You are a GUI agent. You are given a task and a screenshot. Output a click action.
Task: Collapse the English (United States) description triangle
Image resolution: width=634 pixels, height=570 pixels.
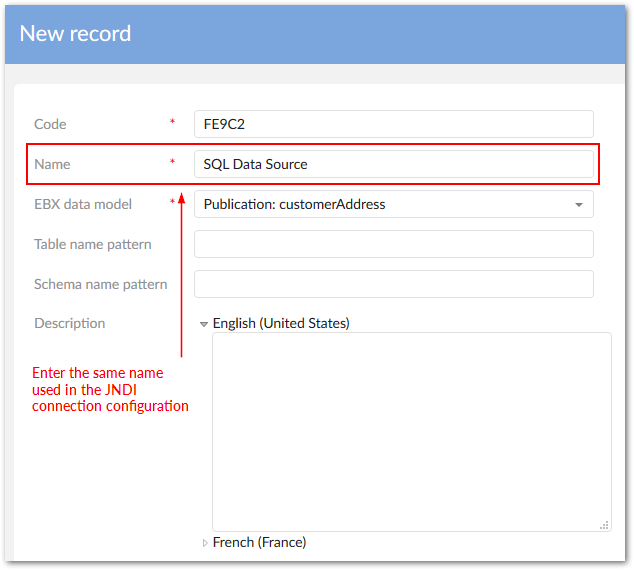204,324
